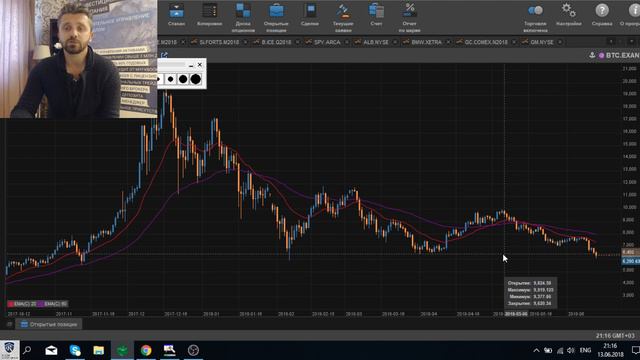
Task: Open the chart tabs list dropdown arrow
Action: pyautogui.click(x=632, y=42)
